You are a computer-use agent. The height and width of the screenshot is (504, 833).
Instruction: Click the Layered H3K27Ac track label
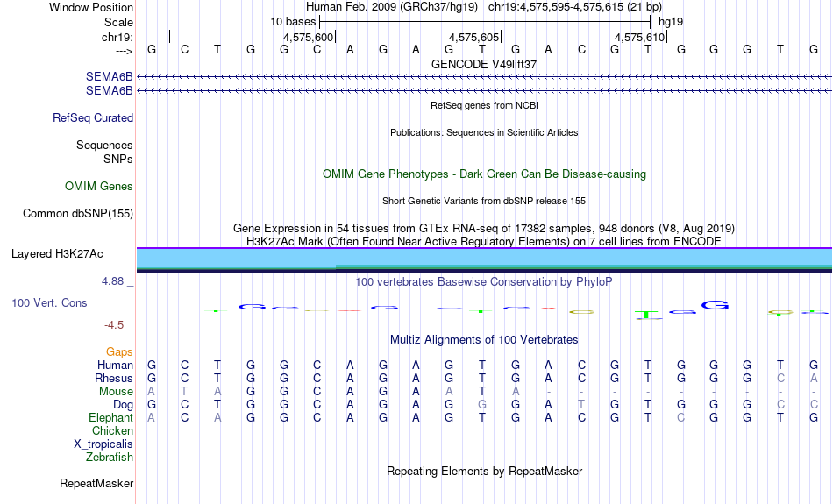57,254
